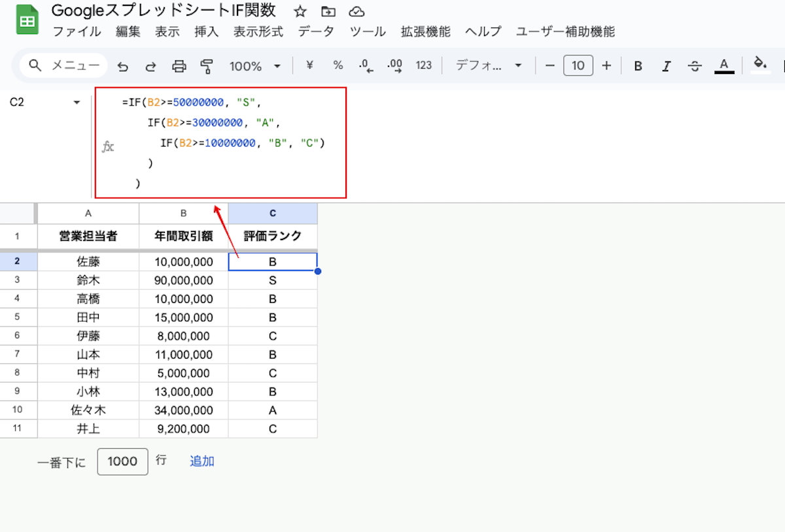Click inside the formula bar text
Image resolution: width=785 pixels, height=532 pixels.
[222, 143]
